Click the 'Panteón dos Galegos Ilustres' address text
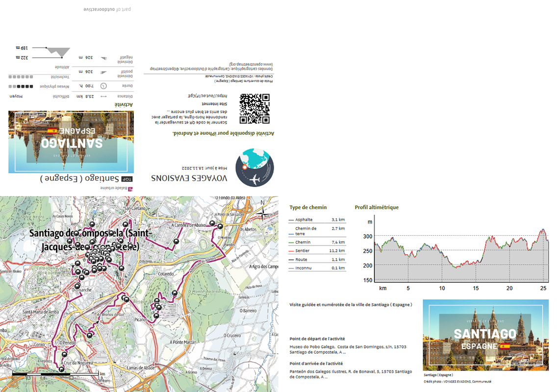Screen dimensions: 559x392 (351, 374)
